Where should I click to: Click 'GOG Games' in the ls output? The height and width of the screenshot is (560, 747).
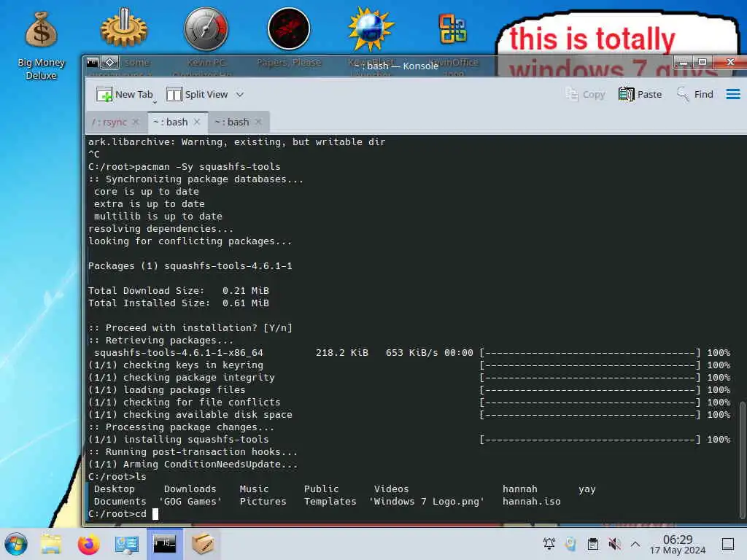tap(190, 502)
